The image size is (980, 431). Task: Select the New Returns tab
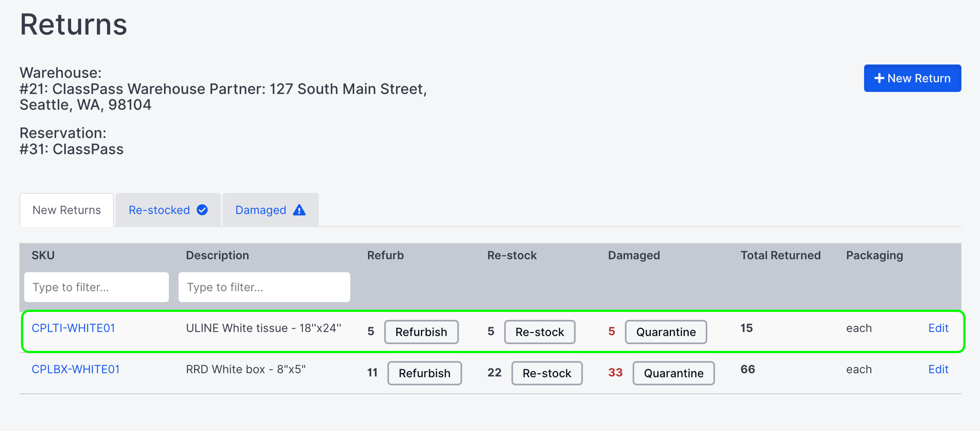[x=67, y=210]
